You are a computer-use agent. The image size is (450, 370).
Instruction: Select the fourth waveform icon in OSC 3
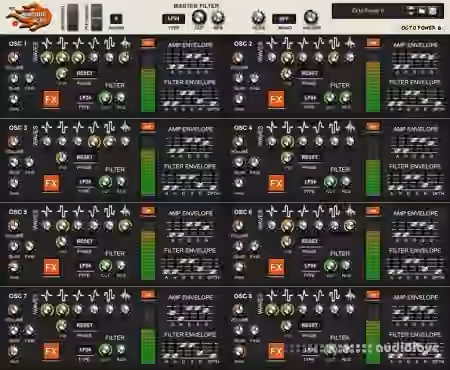coord(94,127)
